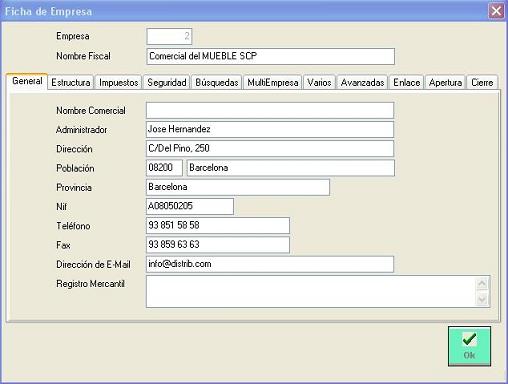The height and width of the screenshot is (384, 508).
Task: Close the Ficha de Empresa dialog
Action: (x=496, y=11)
